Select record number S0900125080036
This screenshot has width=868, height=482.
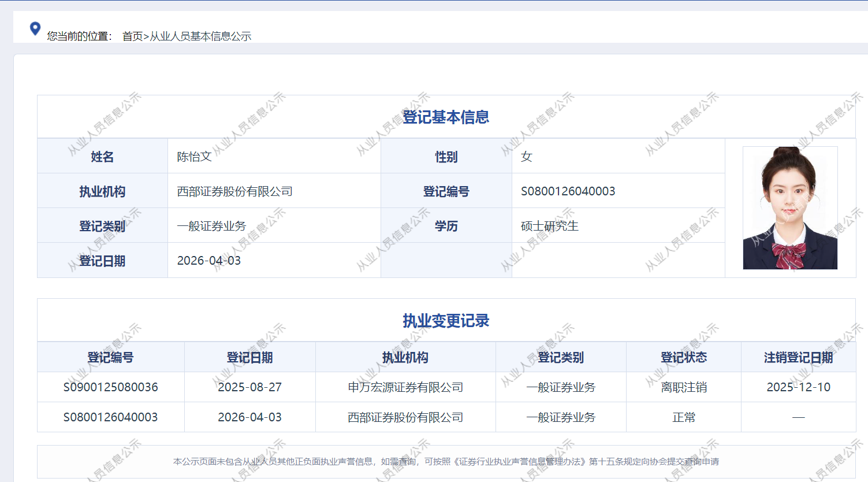(x=110, y=387)
